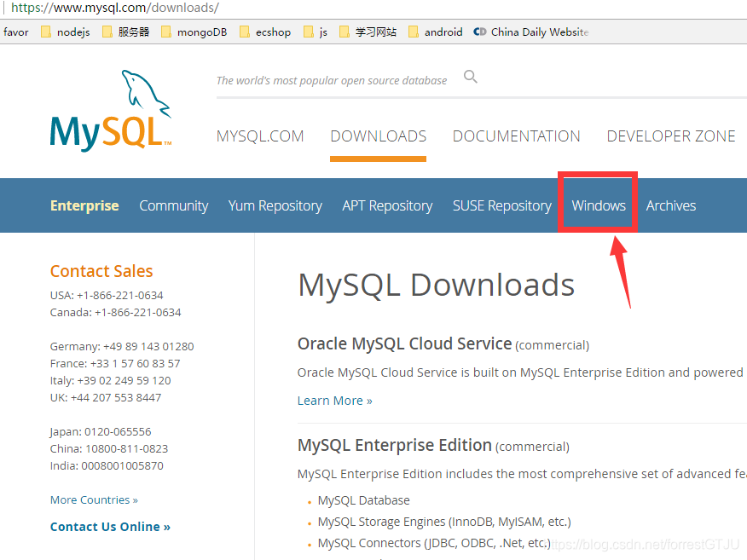747x560 pixels.
Task: Open the DEVELOPER ZONE tab
Action: tap(671, 136)
